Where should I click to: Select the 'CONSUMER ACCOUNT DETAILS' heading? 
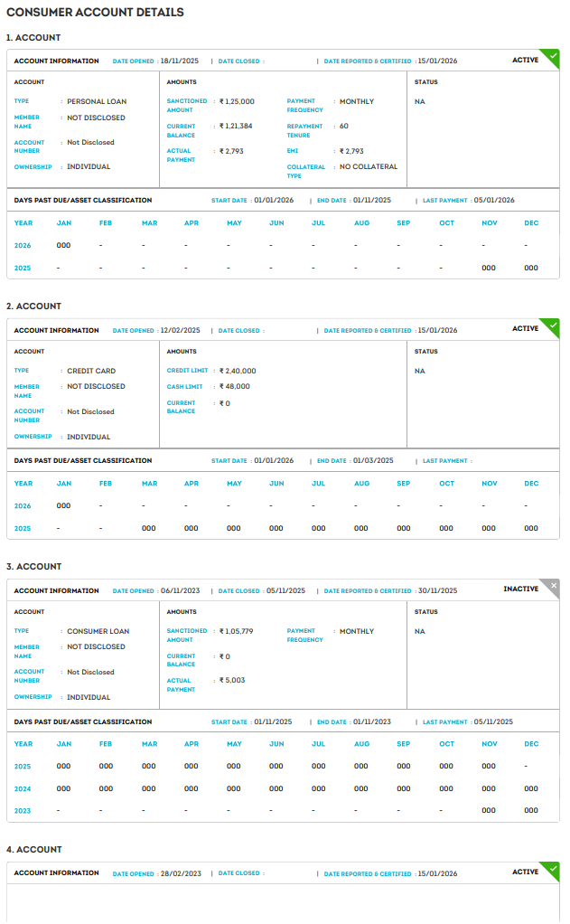pos(95,13)
